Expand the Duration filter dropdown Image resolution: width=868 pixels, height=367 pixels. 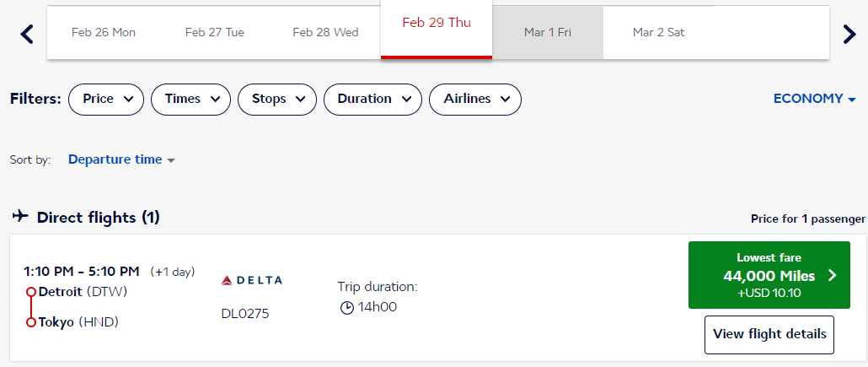tap(372, 99)
